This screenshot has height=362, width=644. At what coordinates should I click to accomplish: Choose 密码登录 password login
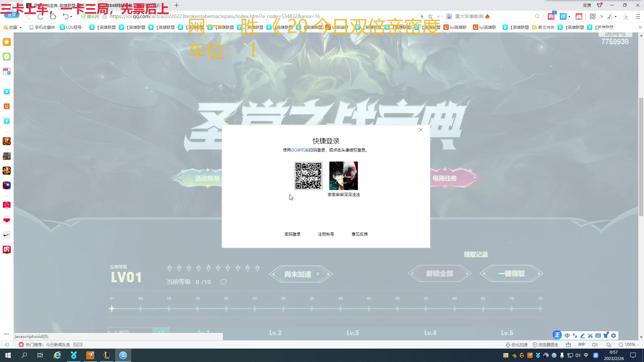pos(292,234)
